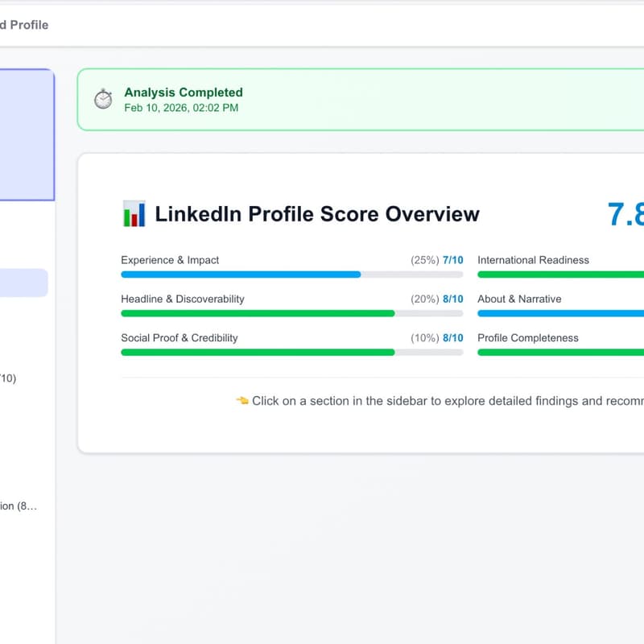Image resolution: width=644 pixels, height=644 pixels.
Task: Click the 8/10 beside Social Proof & Credibility
Action: pos(455,338)
